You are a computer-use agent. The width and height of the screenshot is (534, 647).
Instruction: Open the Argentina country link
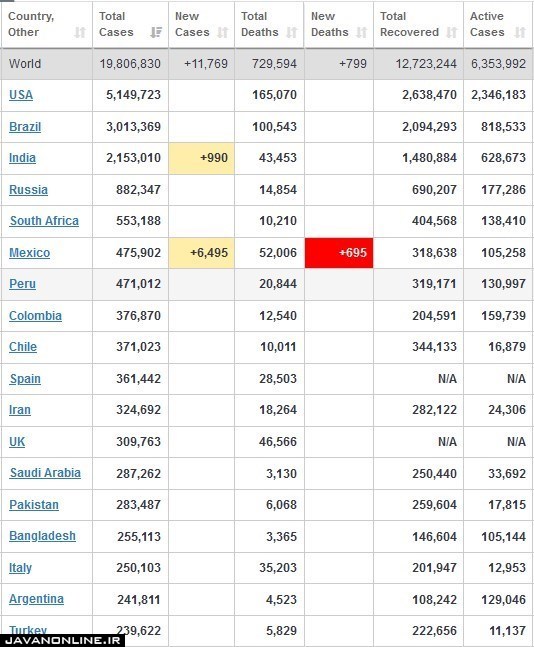36,599
